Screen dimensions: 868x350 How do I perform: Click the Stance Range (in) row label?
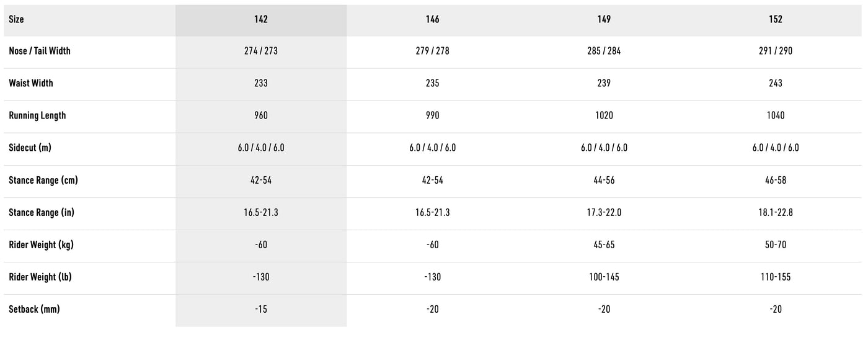42,212
